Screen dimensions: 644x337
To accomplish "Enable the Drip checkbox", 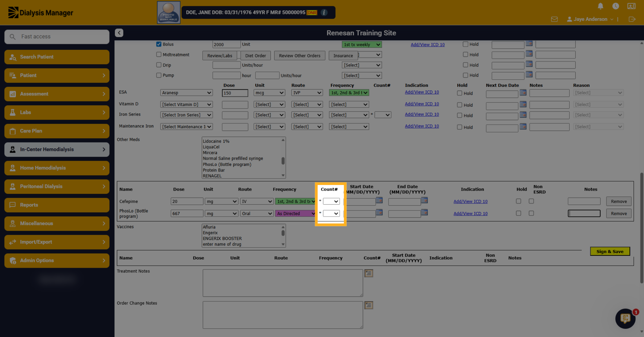I will 159,65.
